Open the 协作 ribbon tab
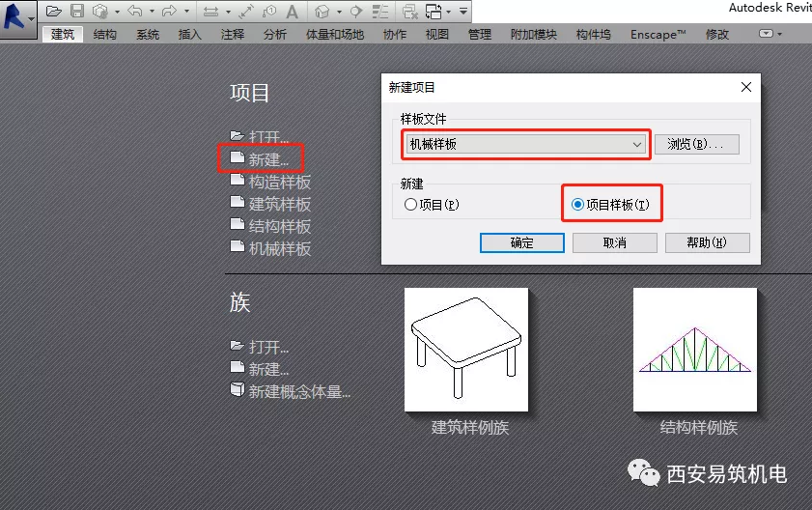 point(395,34)
